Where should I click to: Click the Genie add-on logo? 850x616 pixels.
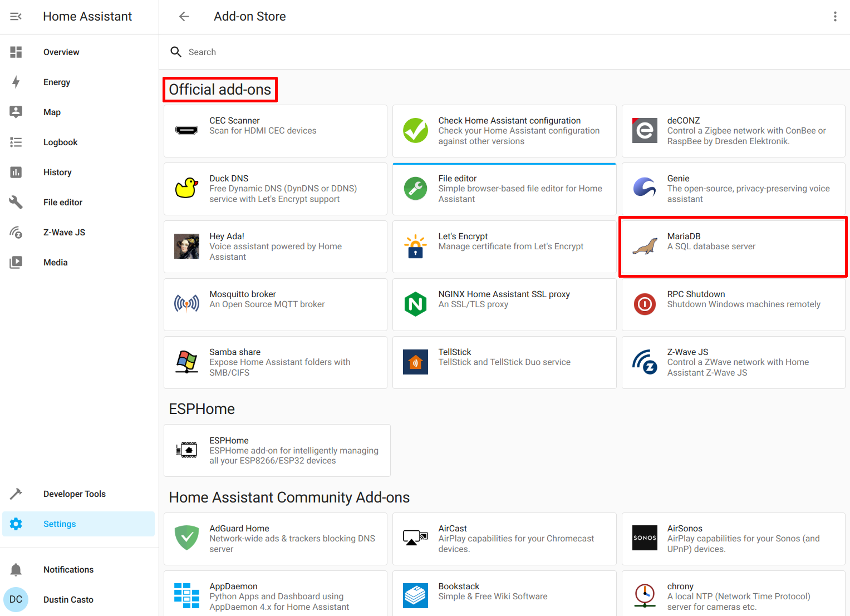pyautogui.click(x=645, y=189)
